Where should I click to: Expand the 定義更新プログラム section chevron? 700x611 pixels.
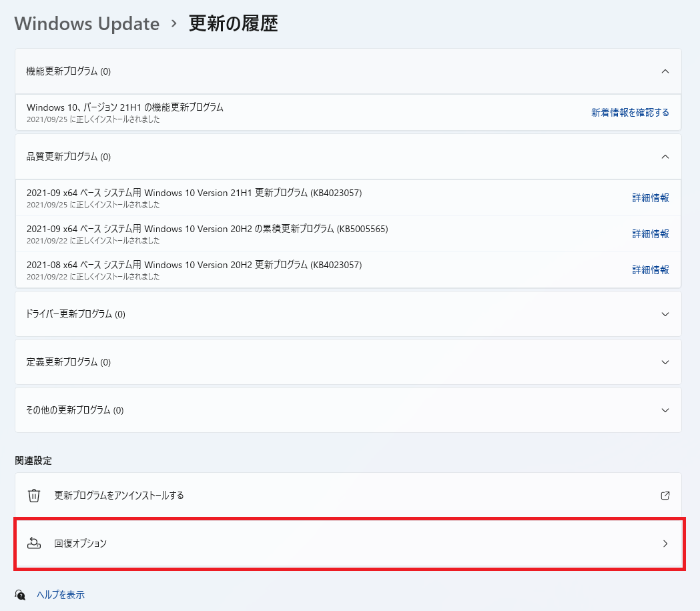tap(665, 362)
